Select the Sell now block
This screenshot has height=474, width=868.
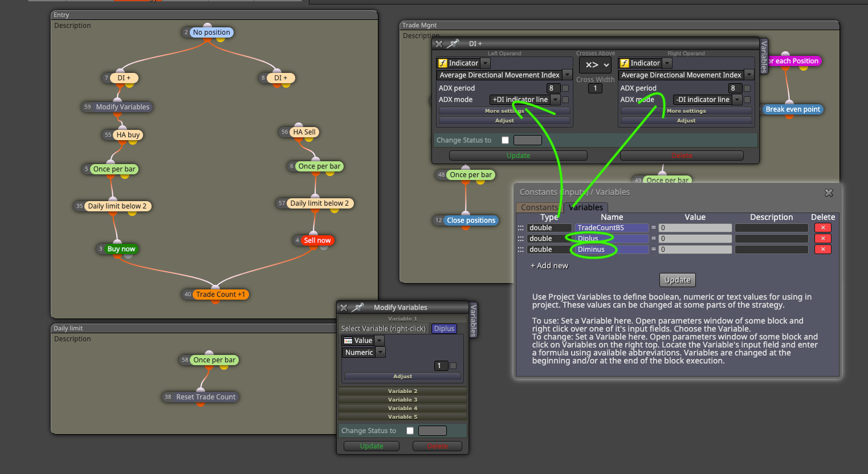click(317, 240)
